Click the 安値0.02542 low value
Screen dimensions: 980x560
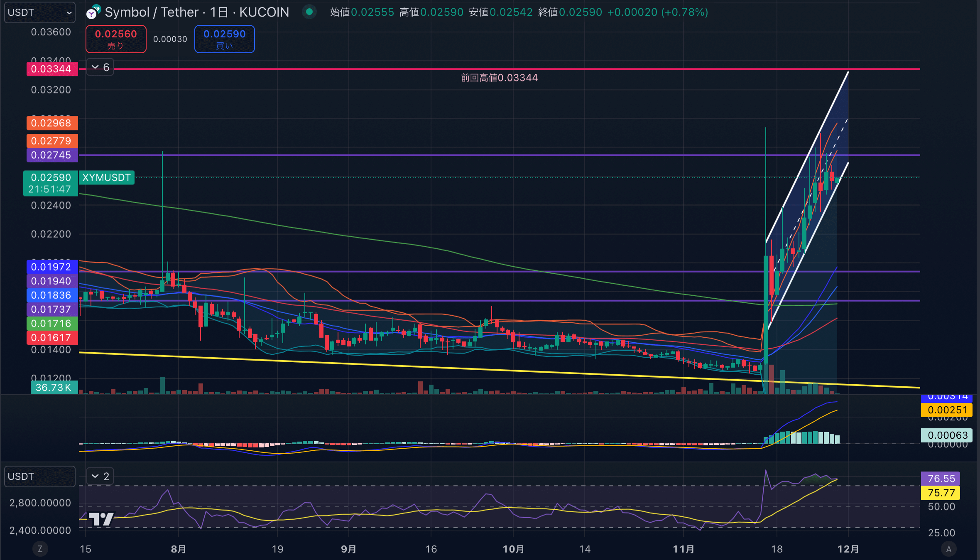point(501,12)
